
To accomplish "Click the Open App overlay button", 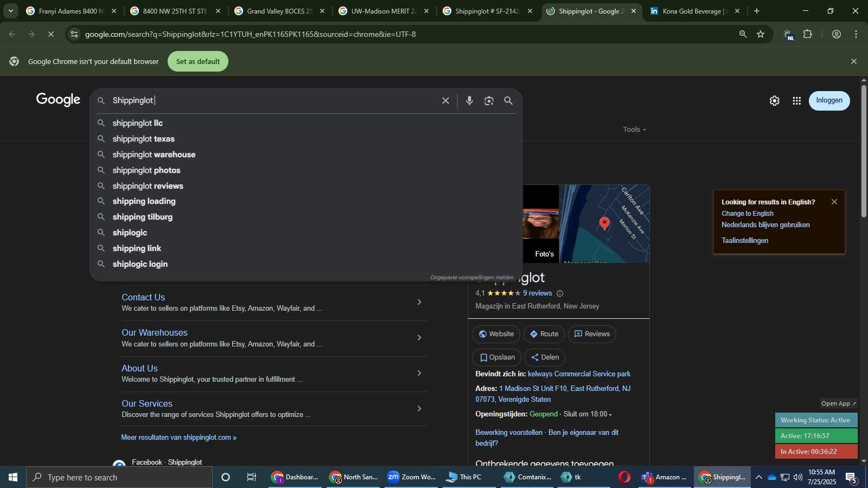I will pos(838,403).
